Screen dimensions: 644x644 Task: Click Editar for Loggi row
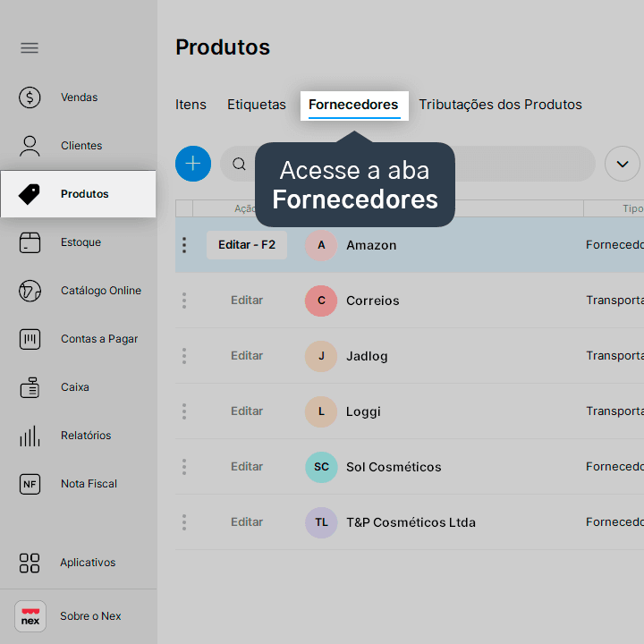coord(247,411)
